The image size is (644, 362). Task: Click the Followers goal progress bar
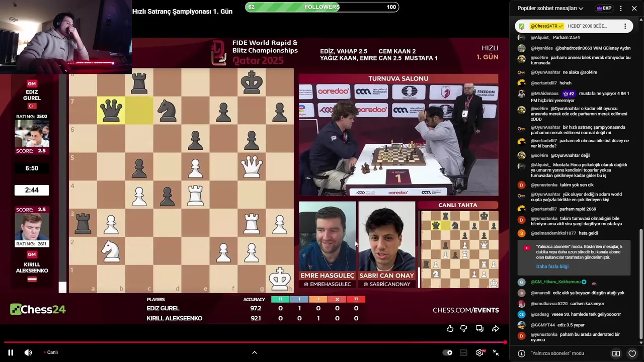[x=322, y=7]
